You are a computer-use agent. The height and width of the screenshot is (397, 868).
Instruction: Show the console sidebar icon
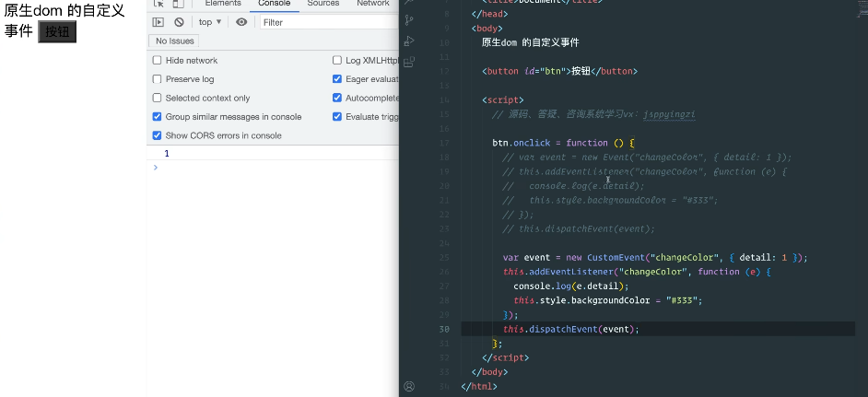(x=158, y=22)
